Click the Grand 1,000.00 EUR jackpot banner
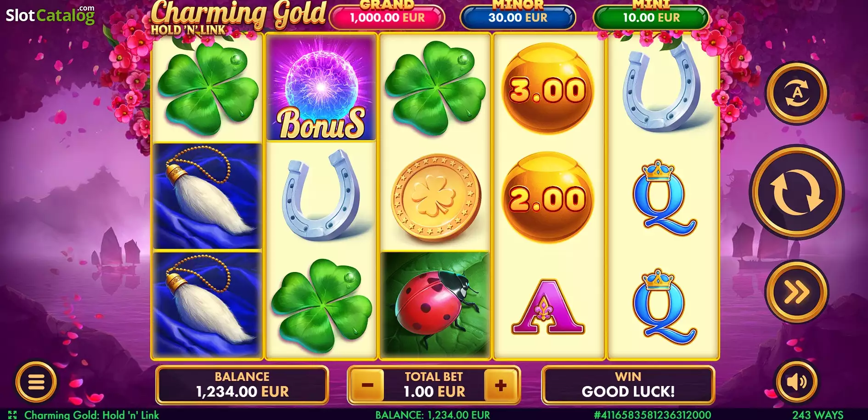This screenshot has width=868, height=420. click(387, 16)
